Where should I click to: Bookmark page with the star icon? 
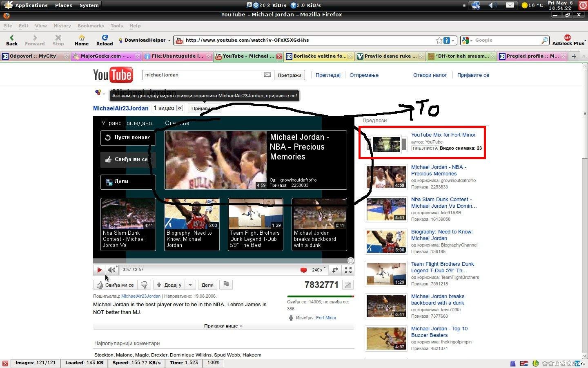pos(439,40)
